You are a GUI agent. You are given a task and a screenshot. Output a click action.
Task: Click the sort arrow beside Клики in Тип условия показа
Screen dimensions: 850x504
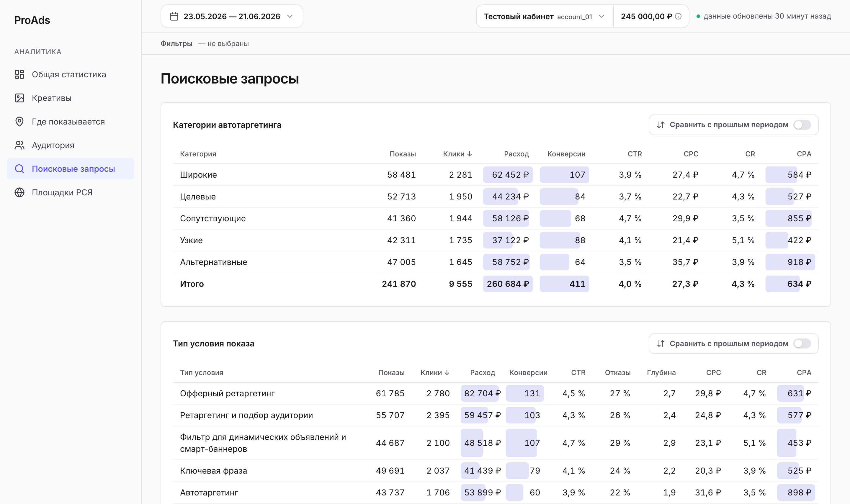[x=447, y=373]
